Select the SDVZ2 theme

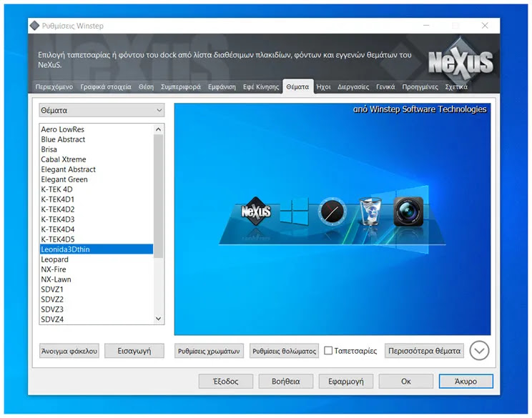pos(97,299)
